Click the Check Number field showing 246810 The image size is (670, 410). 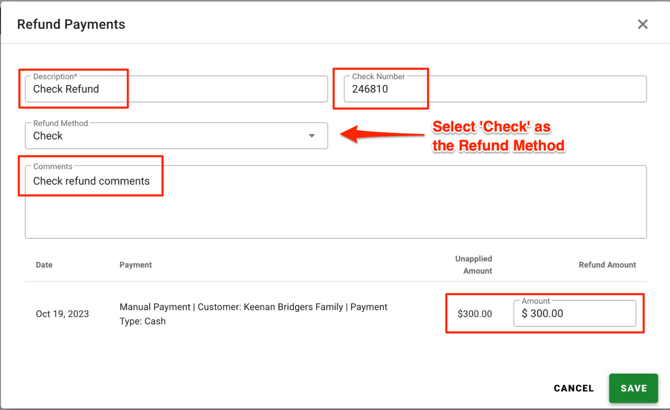(x=494, y=89)
